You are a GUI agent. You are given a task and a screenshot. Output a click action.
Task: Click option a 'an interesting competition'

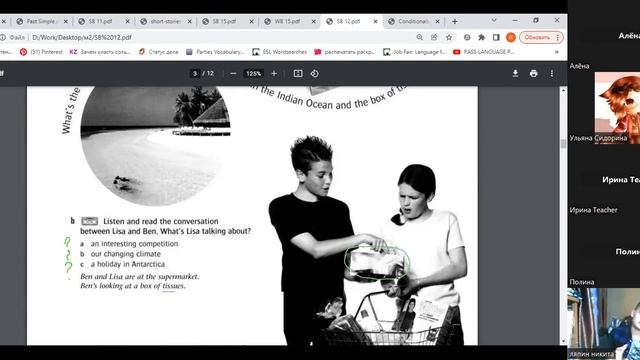click(134, 244)
